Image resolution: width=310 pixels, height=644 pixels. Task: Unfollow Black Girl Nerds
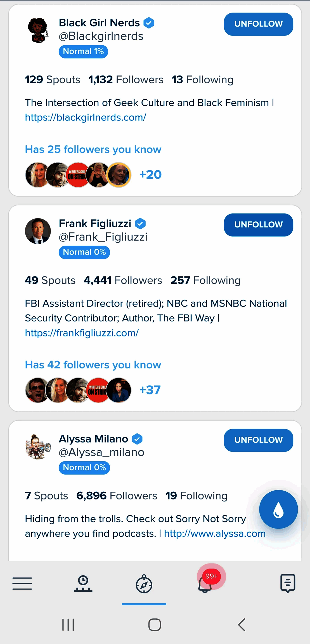point(258,24)
